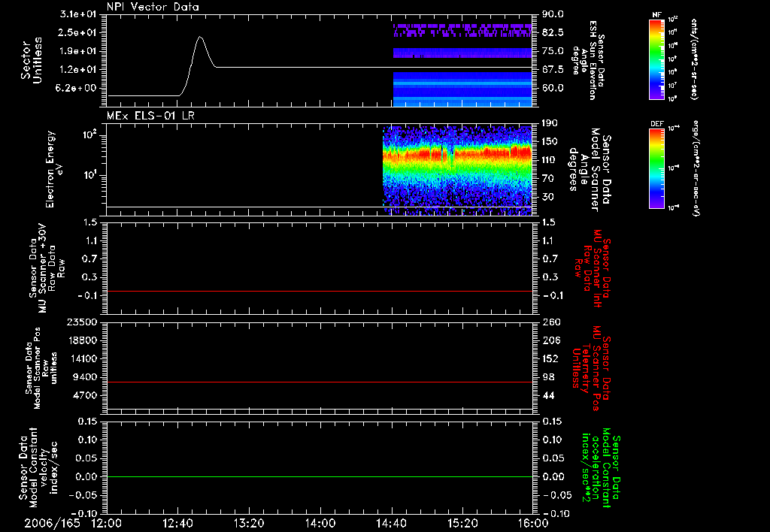This screenshot has width=770, height=532.
Task: Click the "Electron Energy eV" axis title
Action: click(55, 169)
